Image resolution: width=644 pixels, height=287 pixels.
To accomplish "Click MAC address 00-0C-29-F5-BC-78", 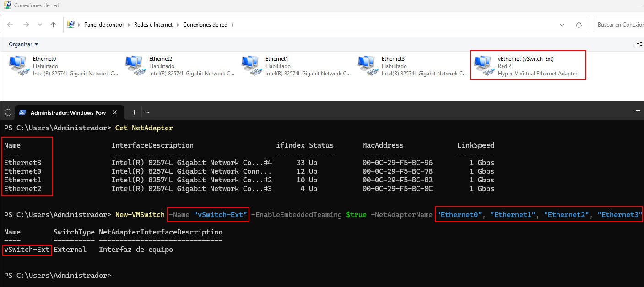I will point(397,171).
